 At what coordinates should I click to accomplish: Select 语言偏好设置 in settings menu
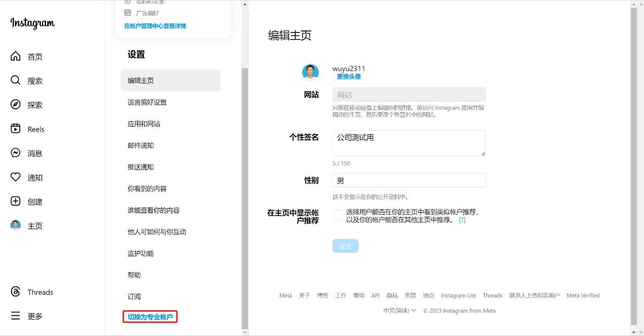point(147,103)
